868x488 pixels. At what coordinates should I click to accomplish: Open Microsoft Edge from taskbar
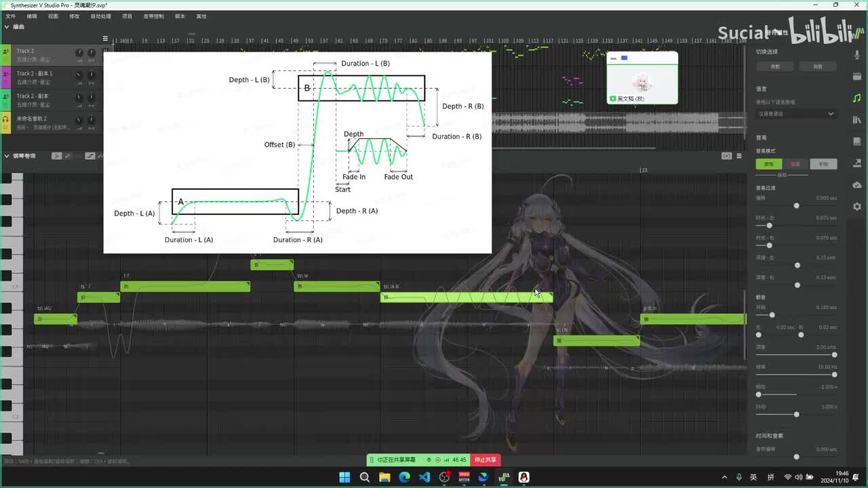click(x=405, y=477)
